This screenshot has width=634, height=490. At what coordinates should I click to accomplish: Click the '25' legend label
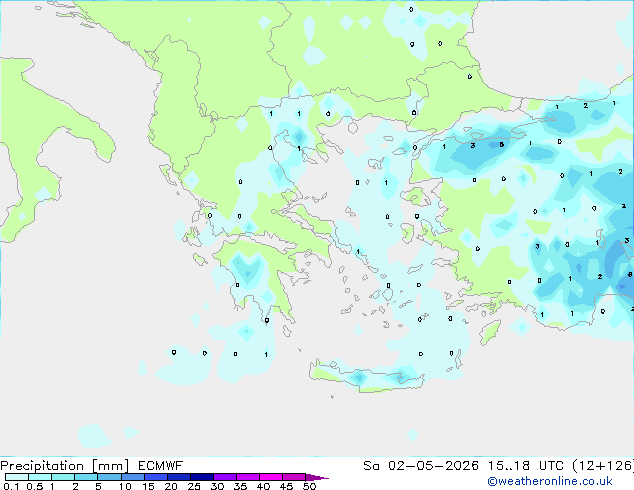click(194, 486)
